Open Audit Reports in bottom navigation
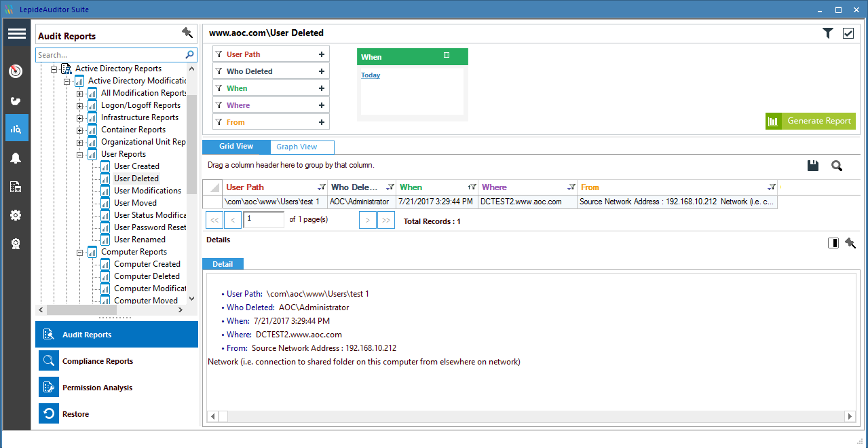Viewport: 868px width, 448px height. tap(117, 335)
